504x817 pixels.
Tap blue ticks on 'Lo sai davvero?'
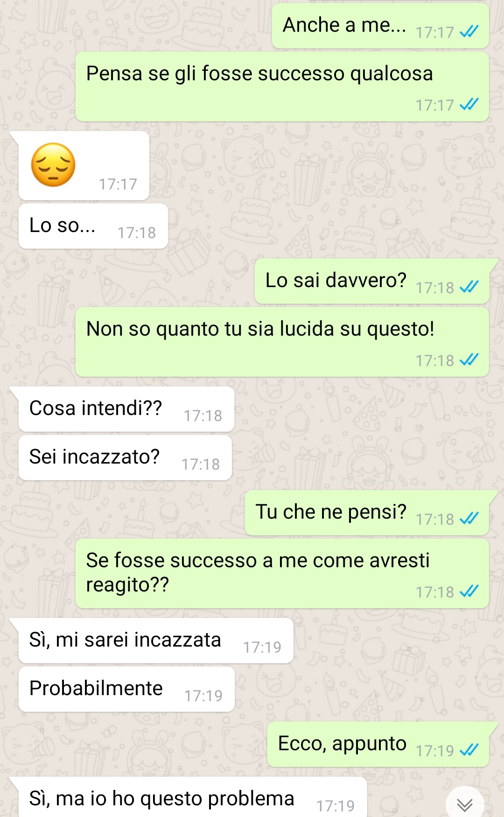point(469,287)
